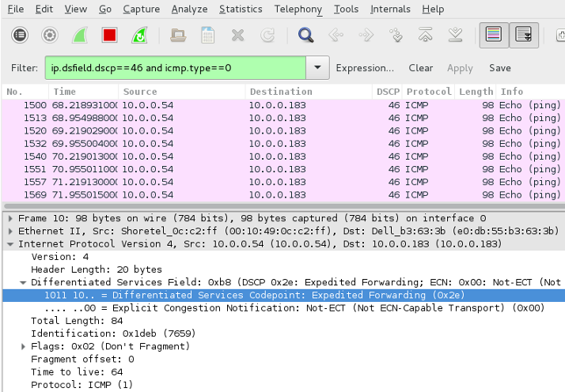
Task: Collapse the Internet Protocol Version 4 section
Action: tap(10, 244)
